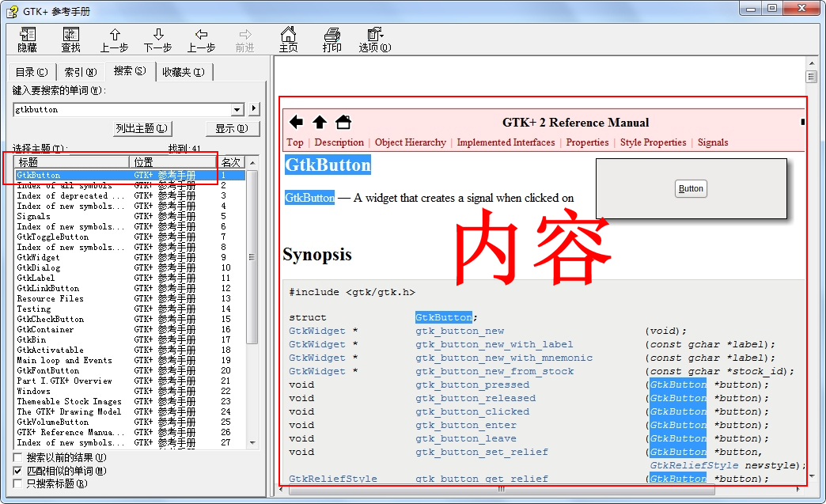Open the gtk_button_new function link
Image resolution: width=826 pixels, height=504 pixels.
pyautogui.click(x=460, y=331)
